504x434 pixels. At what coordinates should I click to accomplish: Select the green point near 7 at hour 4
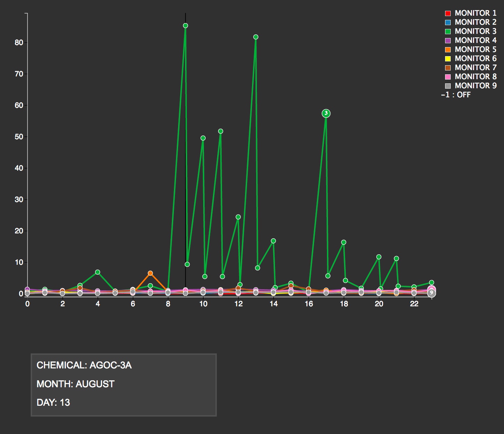pos(98,272)
